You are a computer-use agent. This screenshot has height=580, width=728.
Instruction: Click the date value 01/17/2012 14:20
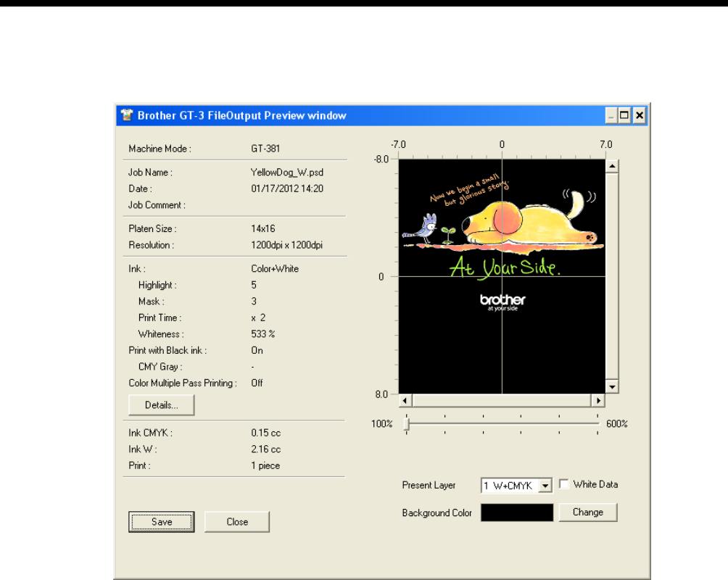click(x=287, y=188)
